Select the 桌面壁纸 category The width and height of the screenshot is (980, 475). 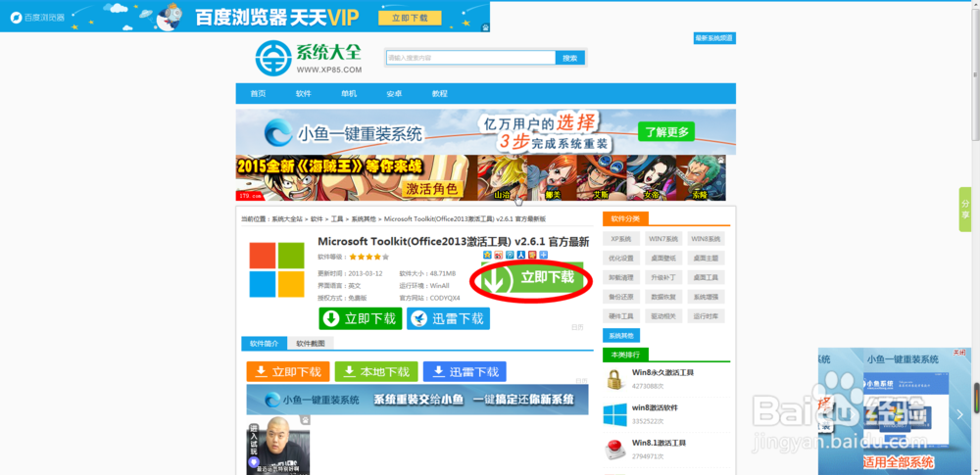(x=663, y=259)
